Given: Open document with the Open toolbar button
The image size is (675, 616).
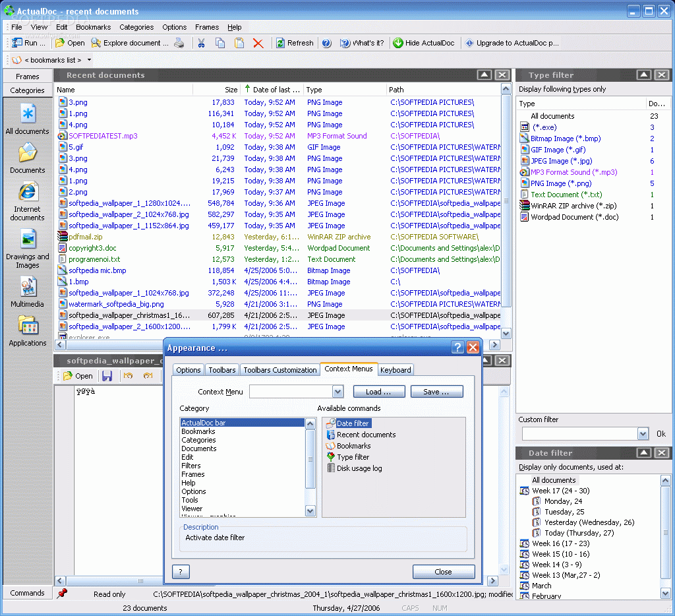Looking at the screenshot, I should 70,43.
